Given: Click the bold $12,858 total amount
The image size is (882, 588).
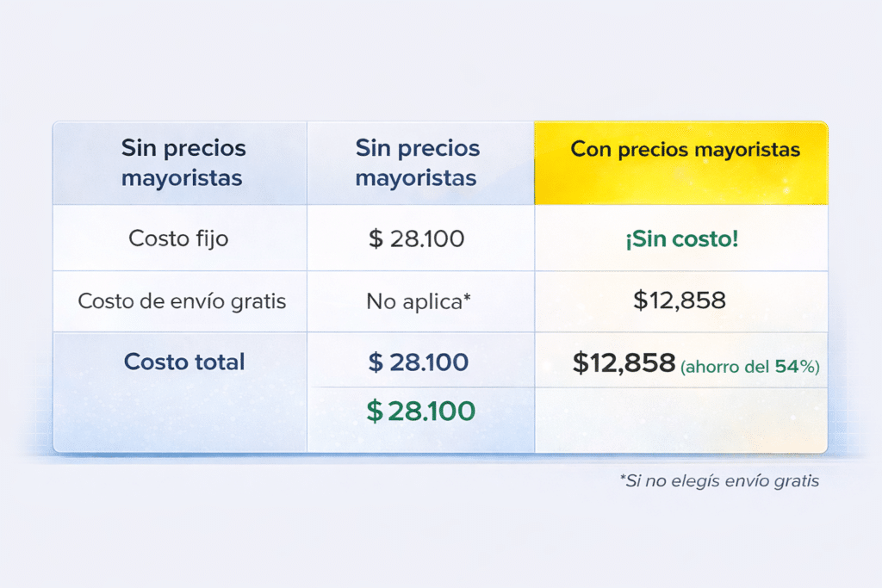Looking at the screenshot, I should coord(624,363).
